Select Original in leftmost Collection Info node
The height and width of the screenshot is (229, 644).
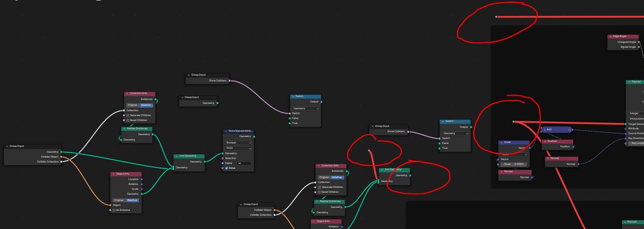[132, 105]
